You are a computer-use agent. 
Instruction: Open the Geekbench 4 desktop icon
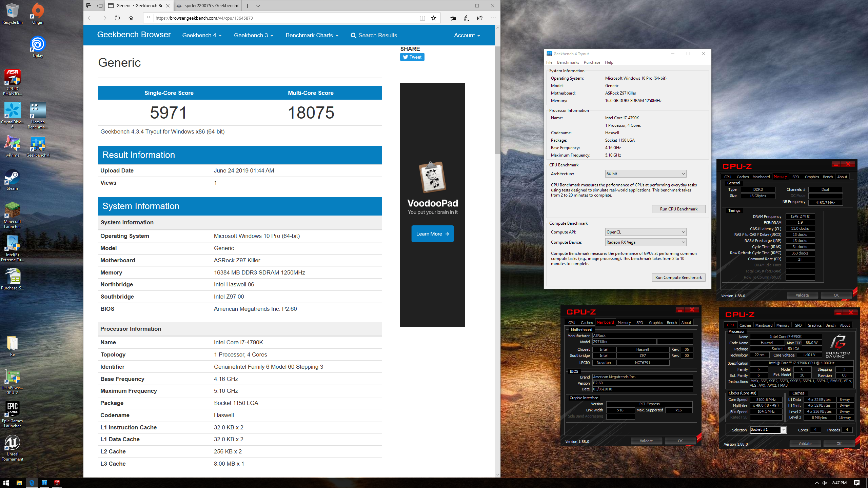38,146
